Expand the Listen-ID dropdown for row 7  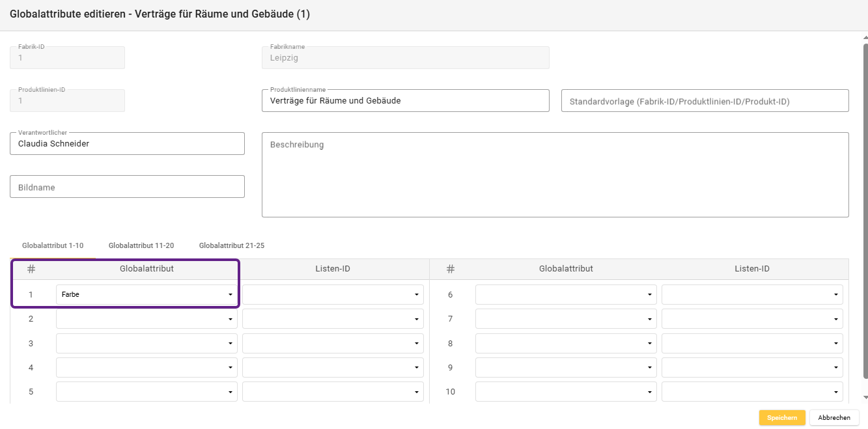click(x=751, y=319)
